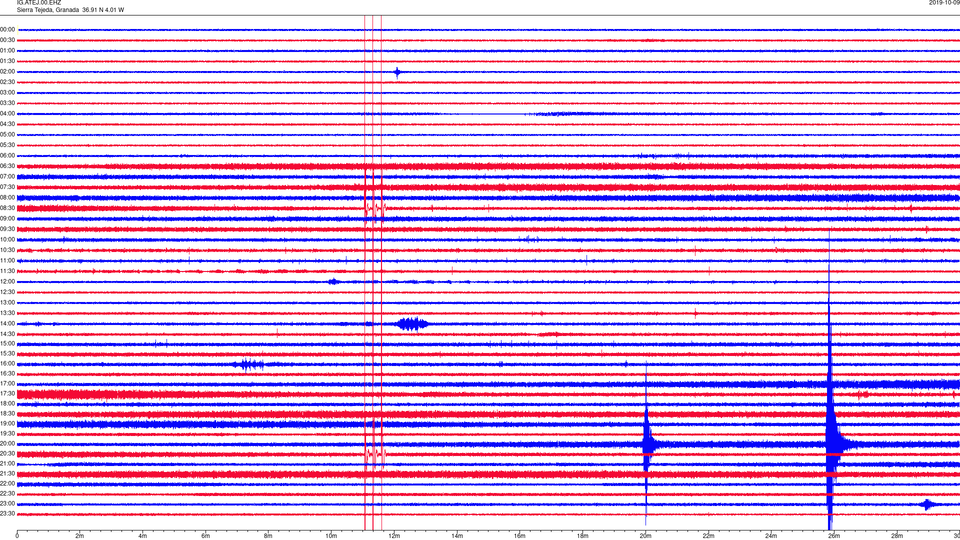Viewport: 960px width, 540px height.
Task: Click the small spike on the 02:00 trace
Action: pyautogui.click(x=397, y=72)
